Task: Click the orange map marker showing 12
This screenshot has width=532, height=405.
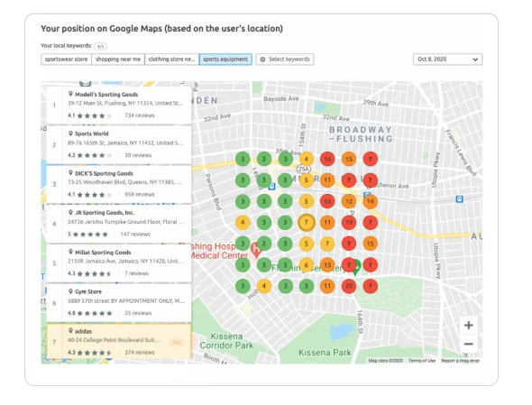Action: point(349,201)
